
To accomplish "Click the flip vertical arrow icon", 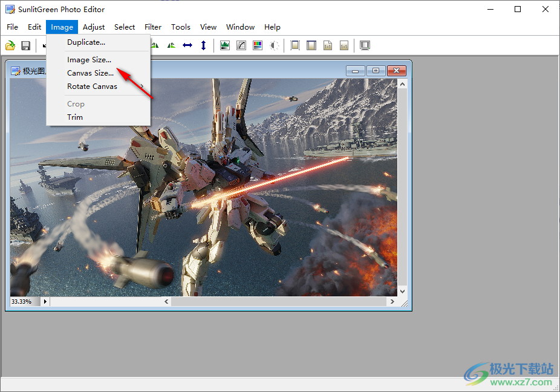I will pyautogui.click(x=204, y=45).
